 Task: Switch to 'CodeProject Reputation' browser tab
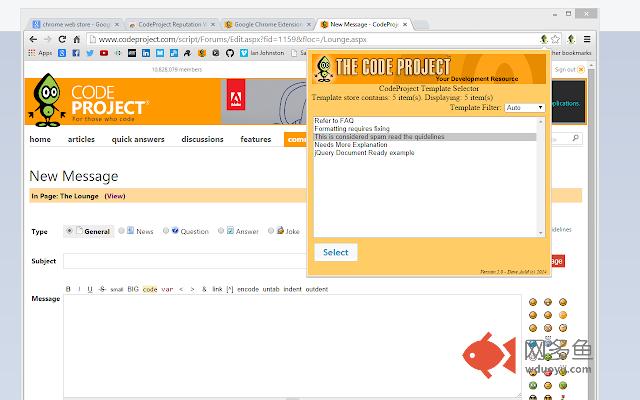172,24
